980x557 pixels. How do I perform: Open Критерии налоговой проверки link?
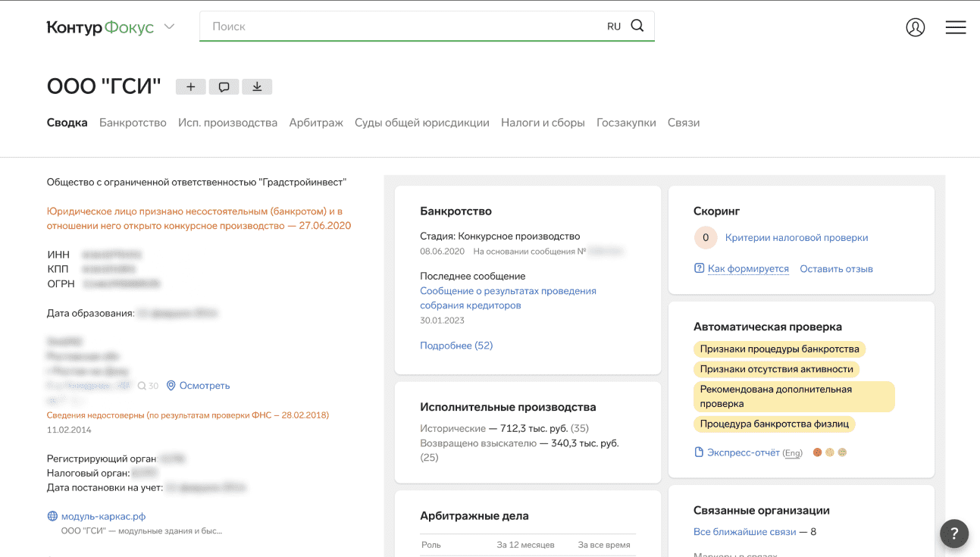797,238
